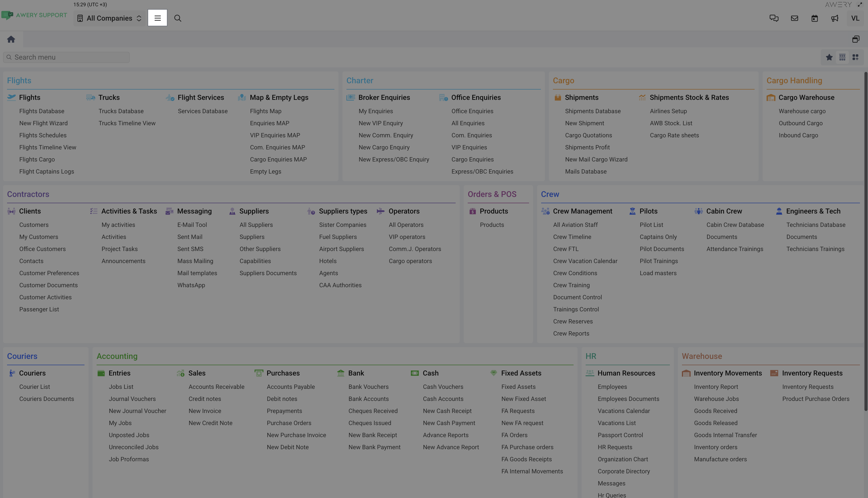Viewport: 868px width, 498px height.
Task: Go to the home tab icon
Action: tap(11, 39)
